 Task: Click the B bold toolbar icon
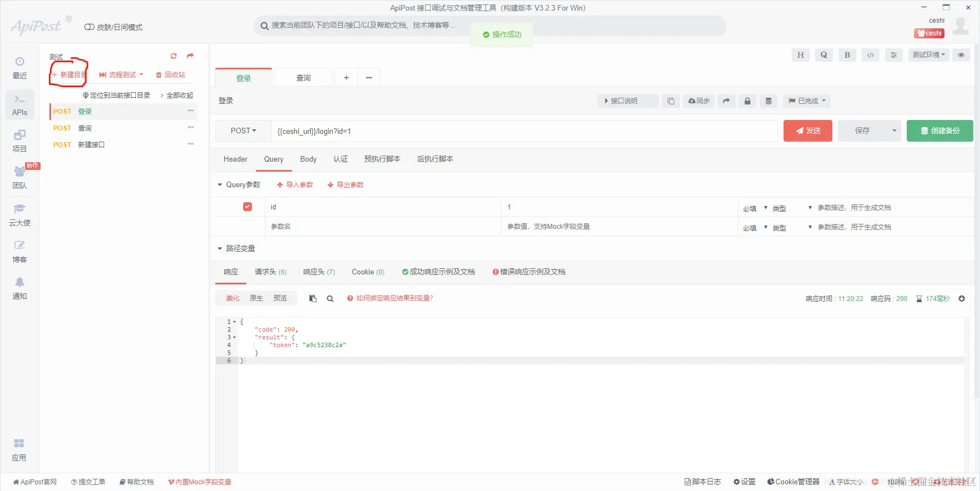[x=847, y=55]
